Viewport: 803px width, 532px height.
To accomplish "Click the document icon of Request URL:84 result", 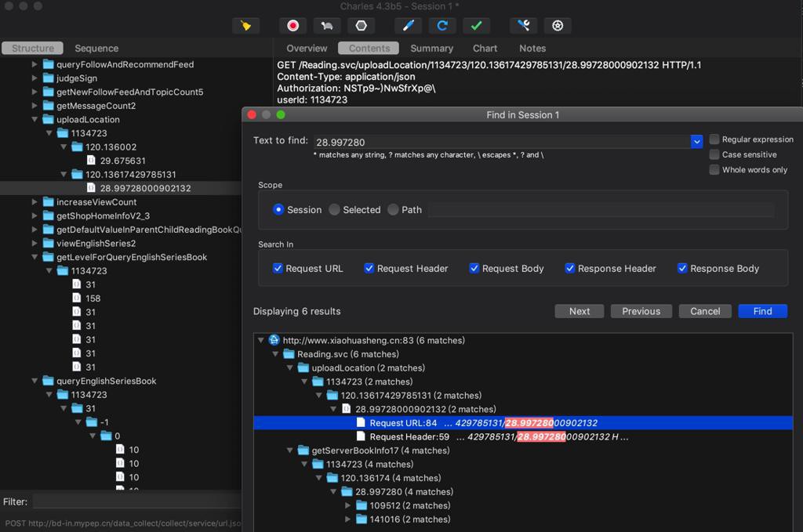I will [361, 422].
